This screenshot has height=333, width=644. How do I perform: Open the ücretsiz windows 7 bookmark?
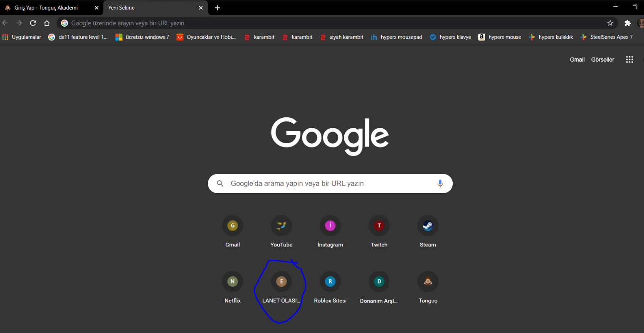point(143,37)
